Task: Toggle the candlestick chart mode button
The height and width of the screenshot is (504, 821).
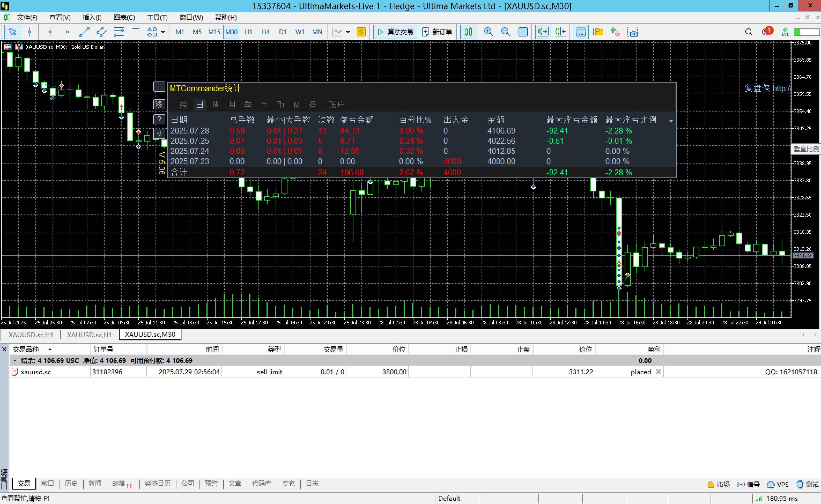Action: pyautogui.click(x=468, y=32)
